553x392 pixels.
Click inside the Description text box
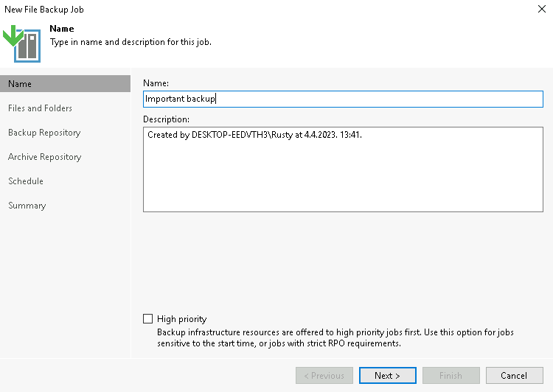pyautogui.click(x=343, y=169)
